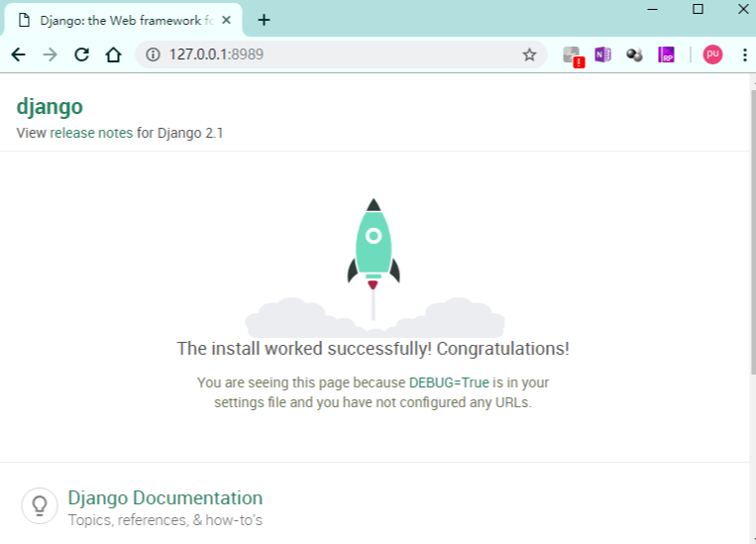Image resolution: width=756 pixels, height=544 pixels.
Task: Click the text 'The install worked successfully! Congratulations!'
Action: click(374, 349)
